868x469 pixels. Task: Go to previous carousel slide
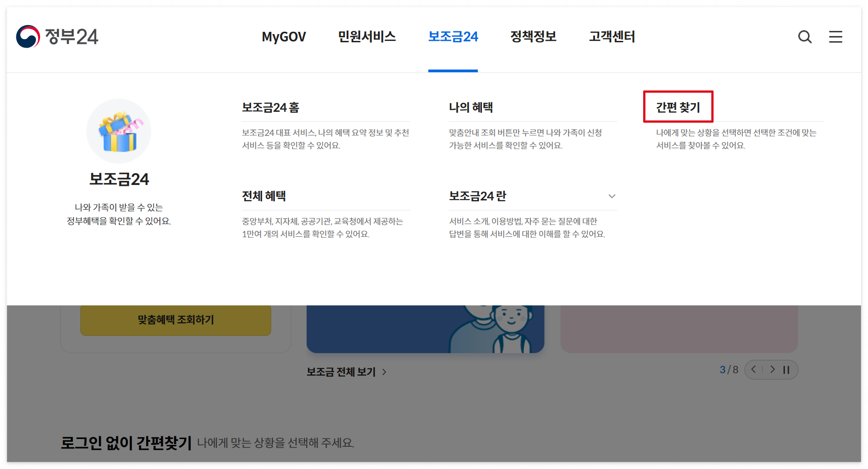click(x=754, y=369)
